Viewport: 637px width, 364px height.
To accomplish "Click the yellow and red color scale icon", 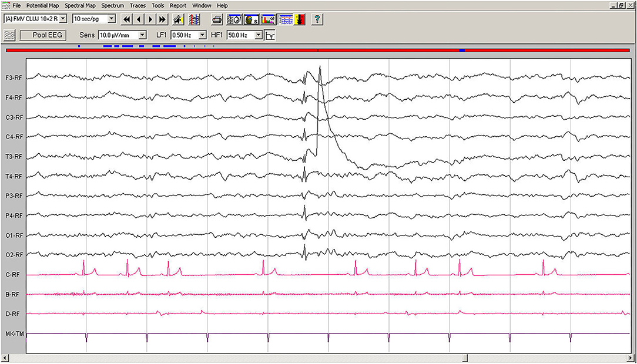I will (x=300, y=19).
